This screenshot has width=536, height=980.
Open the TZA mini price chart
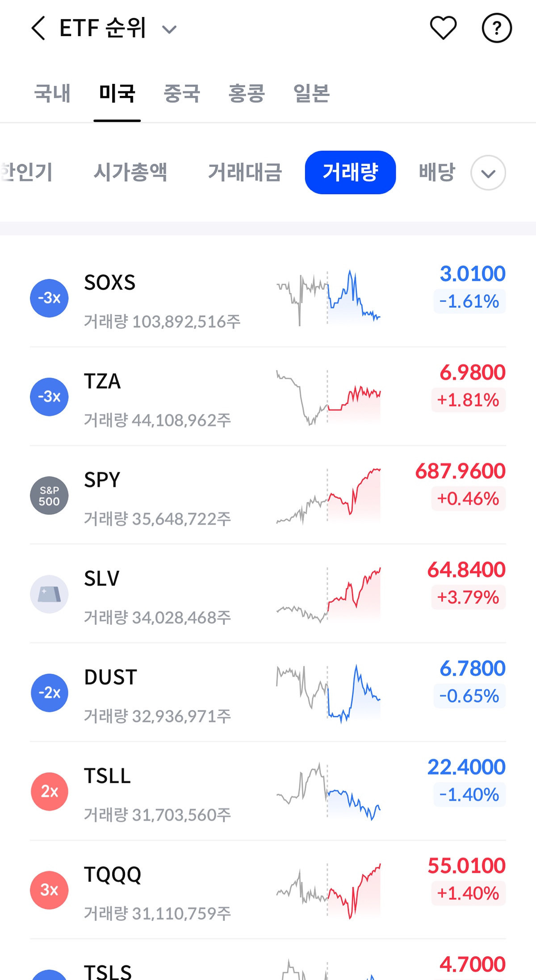click(x=328, y=397)
